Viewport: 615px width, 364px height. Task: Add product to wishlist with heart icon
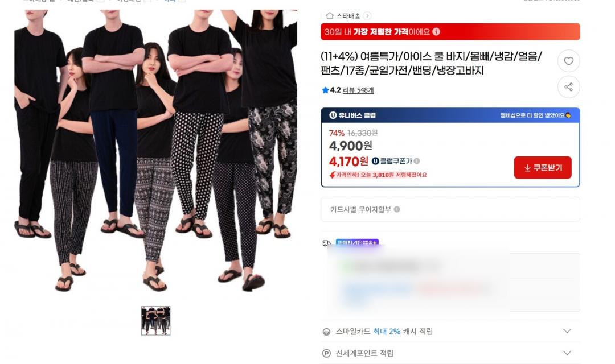pos(568,61)
